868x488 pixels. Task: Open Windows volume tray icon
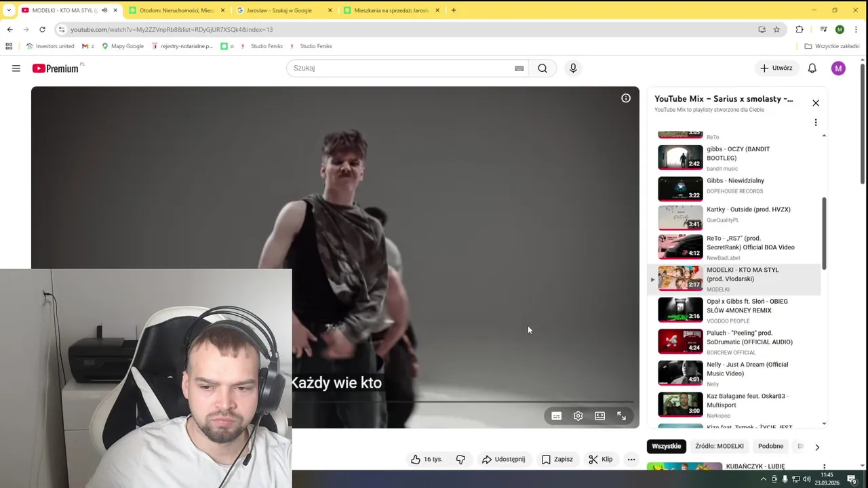pos(807,479)
